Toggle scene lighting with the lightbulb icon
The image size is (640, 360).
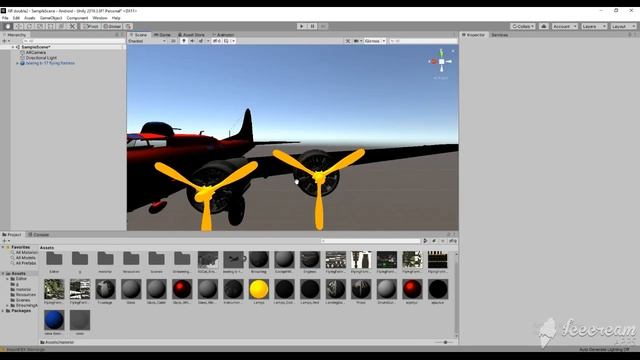click(x=184, y=41)
